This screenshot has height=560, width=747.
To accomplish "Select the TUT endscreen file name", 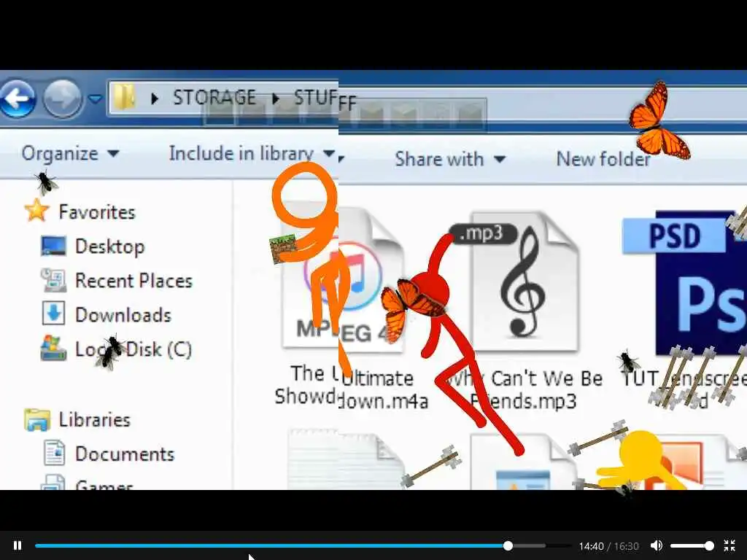I will (684, 389).
